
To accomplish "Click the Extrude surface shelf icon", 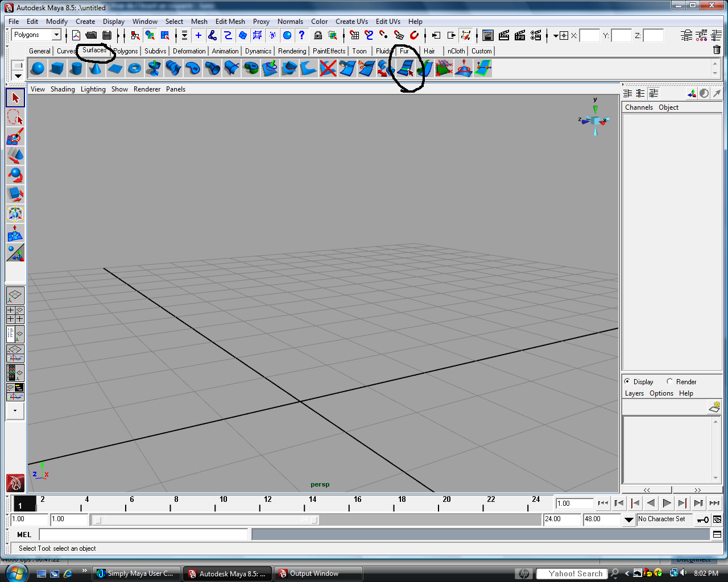I will [x=212, y=69].
